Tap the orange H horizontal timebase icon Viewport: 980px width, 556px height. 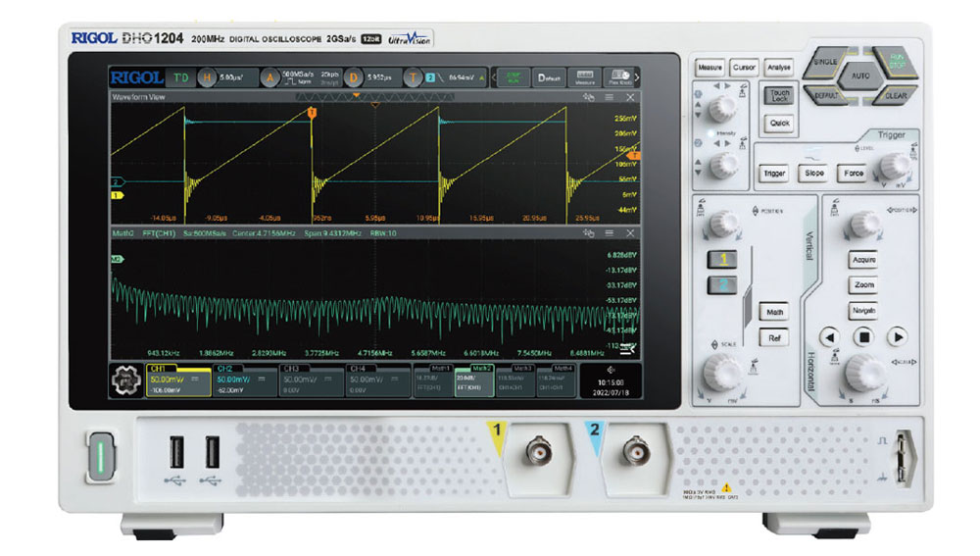pos(207,76)
